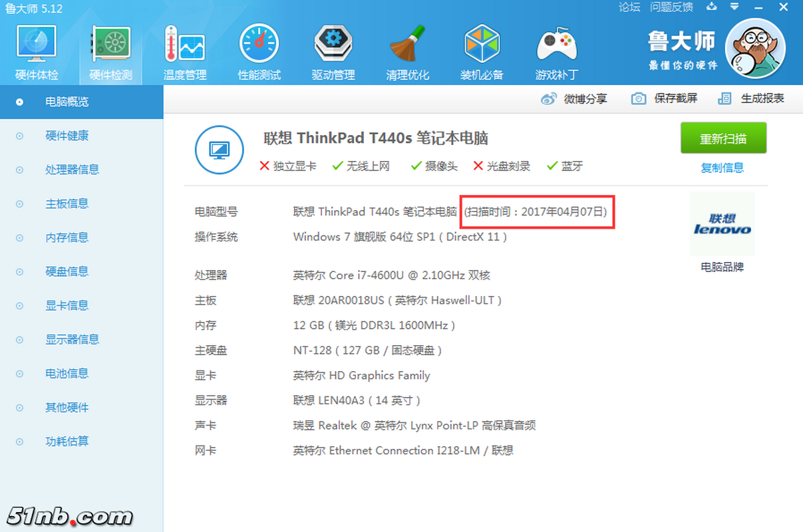
Task: Click the 鲁大师 mascot avatar
Action: pyautogui.click(x=755, y=49)
